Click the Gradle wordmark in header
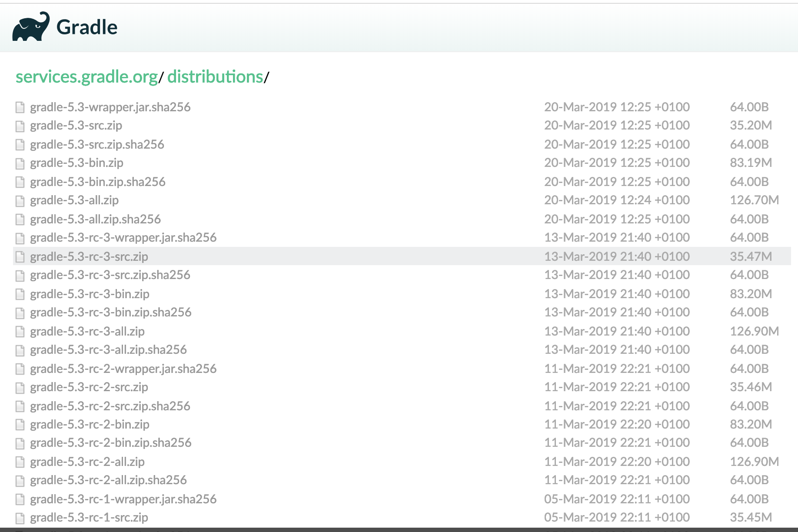This screenshot has width=798, height=532. [87, 27]
